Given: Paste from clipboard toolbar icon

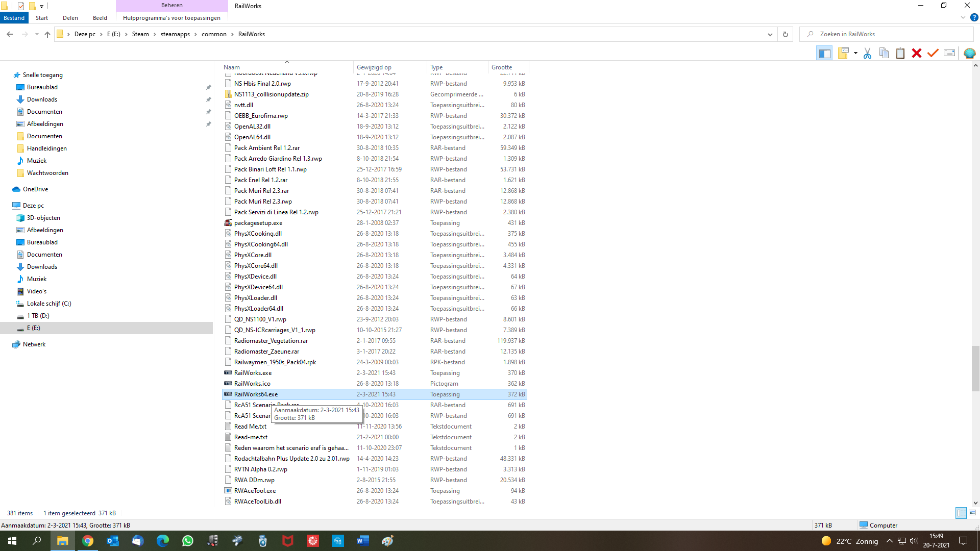Looking at the screenshot, I should coord(900,53).
